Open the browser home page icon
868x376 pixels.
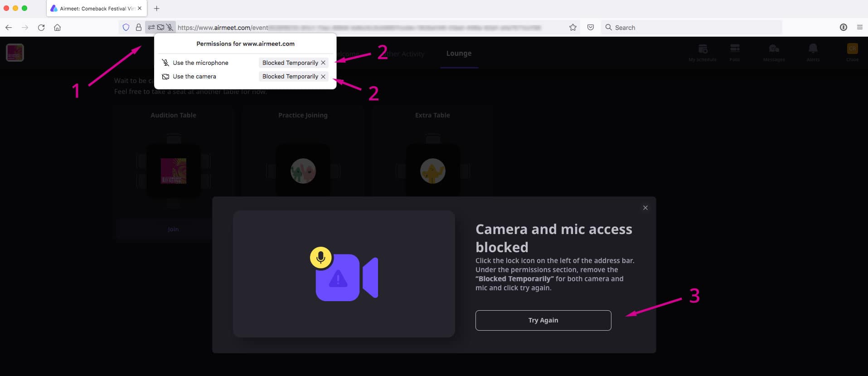coord(58,28)
